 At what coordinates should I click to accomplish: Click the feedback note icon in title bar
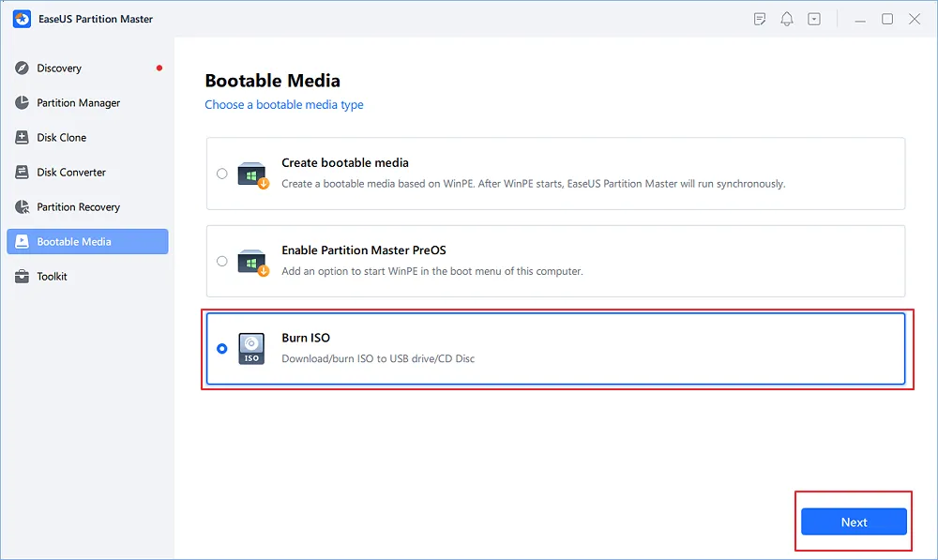coord(759,18)
